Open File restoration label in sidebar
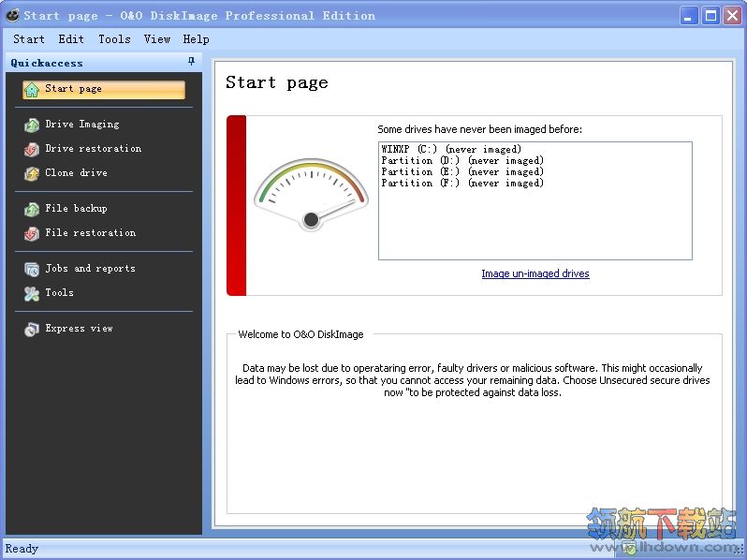 pos(91,232)
